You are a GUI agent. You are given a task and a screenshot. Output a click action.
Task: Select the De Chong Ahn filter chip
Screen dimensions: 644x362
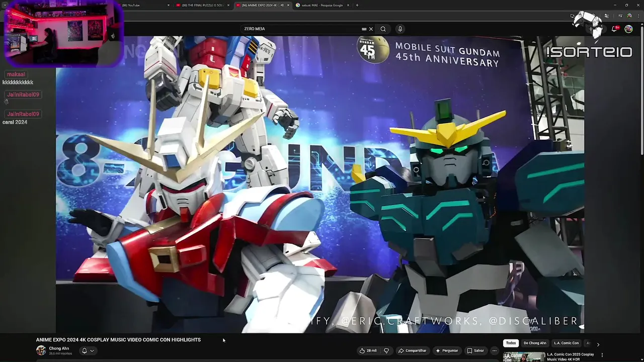pos(535,343)
